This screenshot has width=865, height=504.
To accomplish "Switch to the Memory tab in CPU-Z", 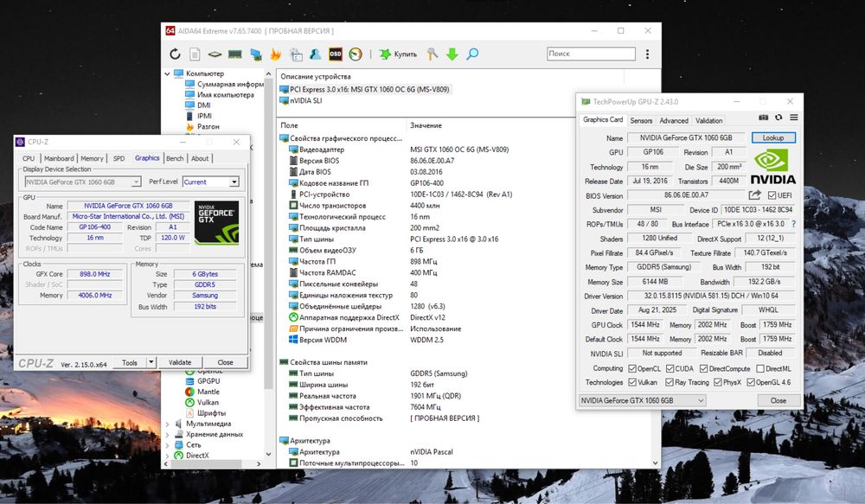I will coord(93,158).
